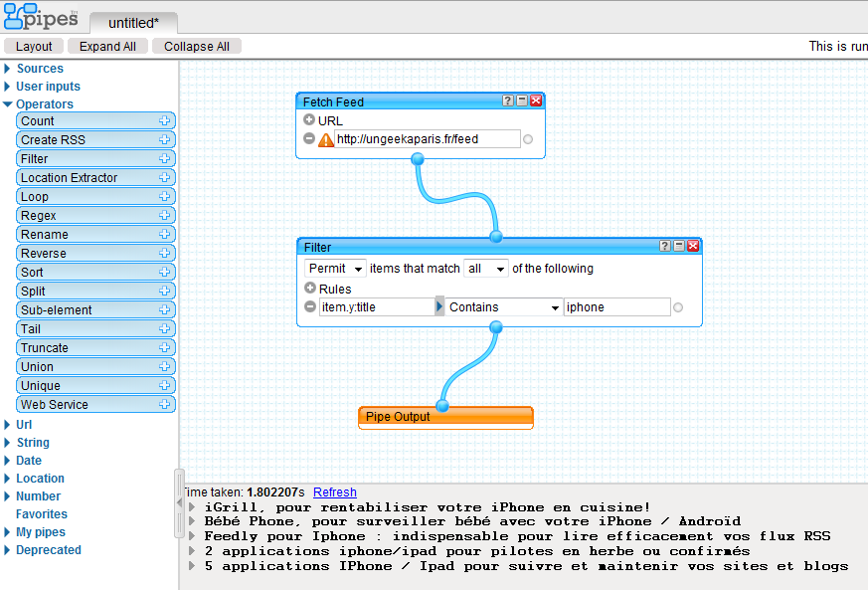Screen dimensions: 868x590
Task: Click the Fetch Feed URL connector circle
Action: point(528,139)
